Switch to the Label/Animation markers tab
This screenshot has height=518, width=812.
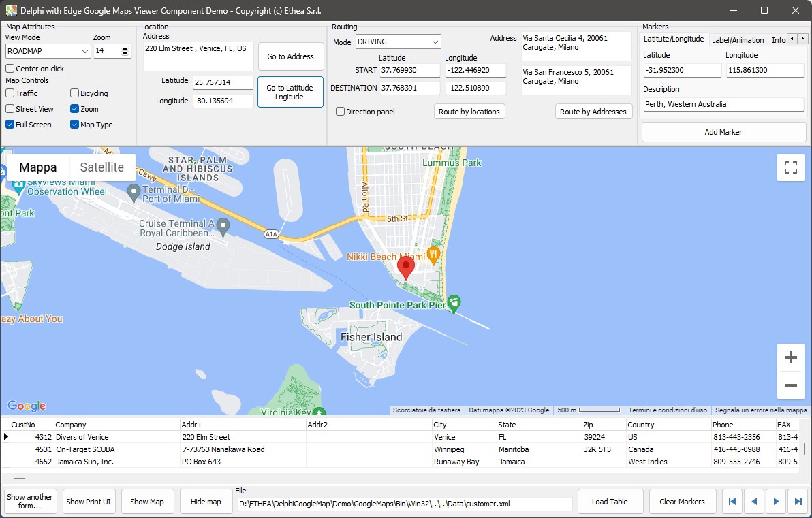738,40
